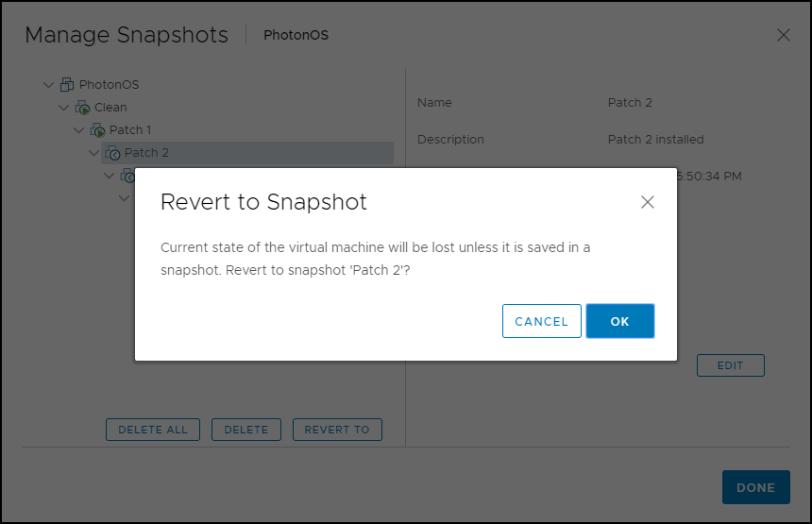Click the Delete snapshot button

(x=246, y=430)
